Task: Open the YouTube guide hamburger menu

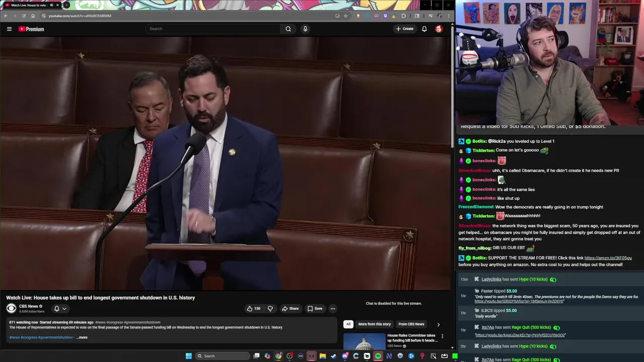Action: (x=9, y=29)
